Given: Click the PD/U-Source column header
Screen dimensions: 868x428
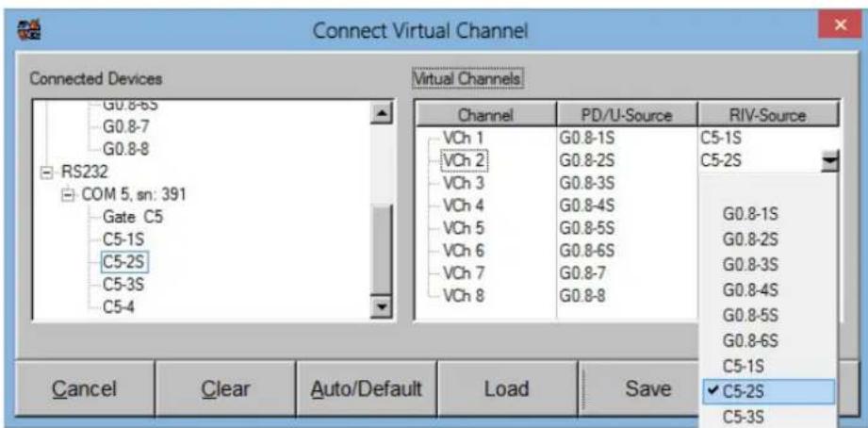Looking at the screenshot, I should pos(627,115).
